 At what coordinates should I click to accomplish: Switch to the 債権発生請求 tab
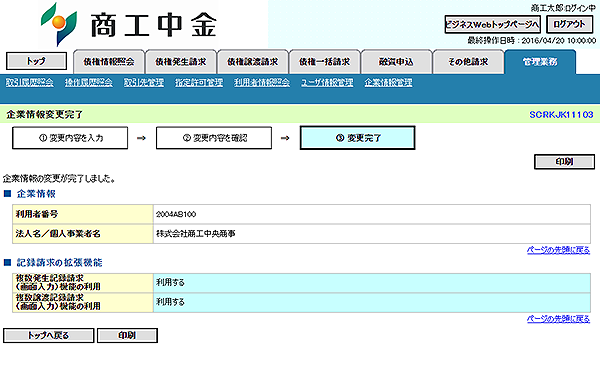(x=181, y=62)
